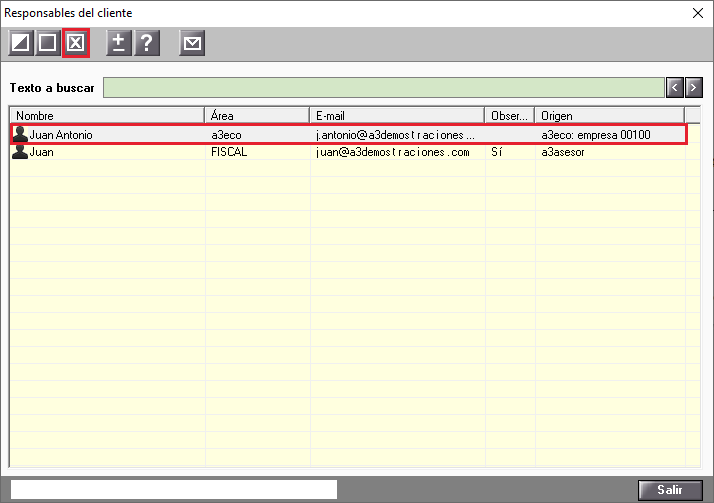Screen dimensions: 714x503
Task: Click the envelope e-mail toolbar icon
Action: coord(192,43)
